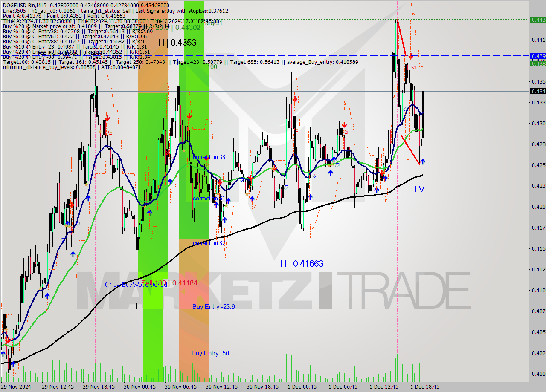Image resolution: width=546 pixels, height=392 pixels.
Task: Click the '0 New Buy Wave started' label
Action: 136,285
